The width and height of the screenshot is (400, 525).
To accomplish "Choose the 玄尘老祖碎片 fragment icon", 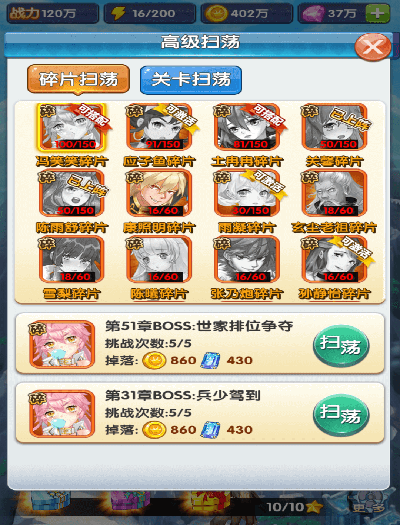I will [334, 193].
